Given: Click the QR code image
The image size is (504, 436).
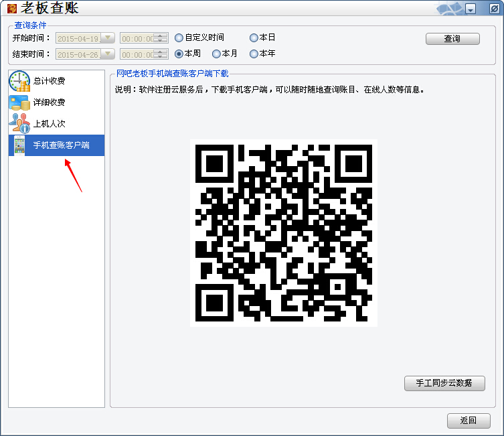Looking at the screenshot, I should point(284,233).
